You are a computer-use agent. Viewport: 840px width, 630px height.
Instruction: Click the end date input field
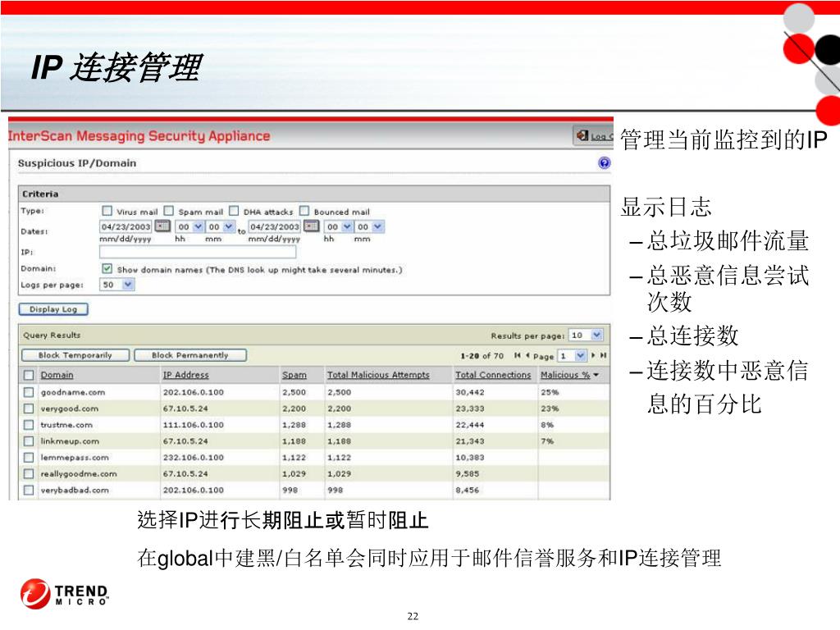point(275,226)
